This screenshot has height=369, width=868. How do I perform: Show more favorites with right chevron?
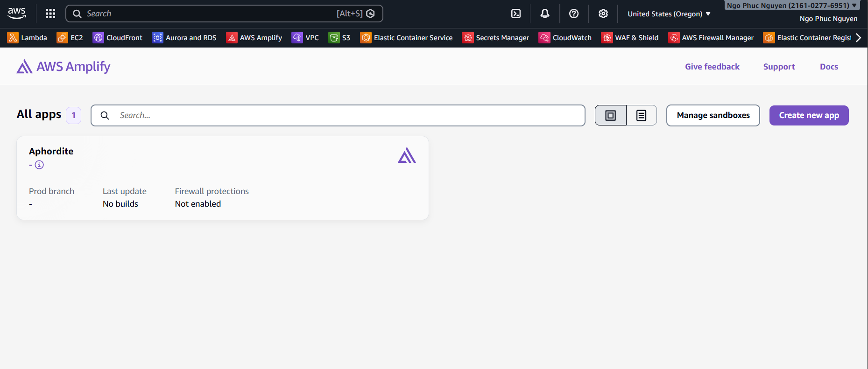click(x=858, y=38)
